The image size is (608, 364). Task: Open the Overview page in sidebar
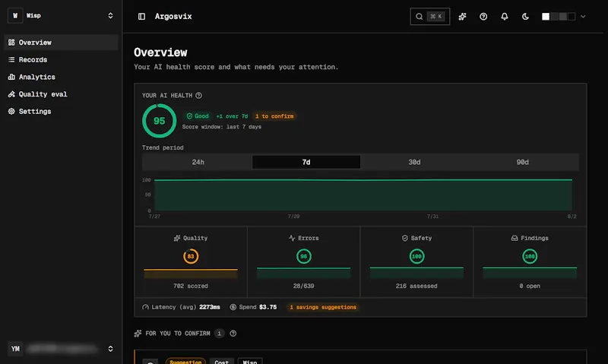[61, 43]
